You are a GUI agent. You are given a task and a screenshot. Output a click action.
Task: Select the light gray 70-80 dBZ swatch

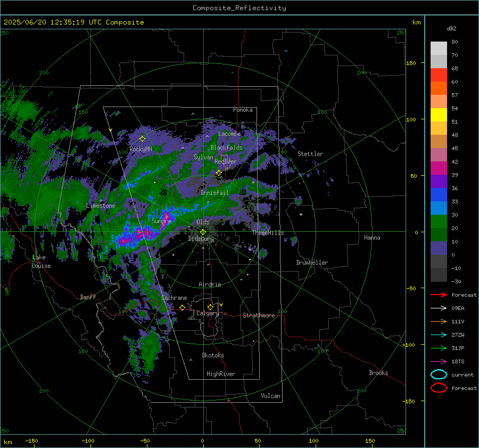click(x=439, y=48)
